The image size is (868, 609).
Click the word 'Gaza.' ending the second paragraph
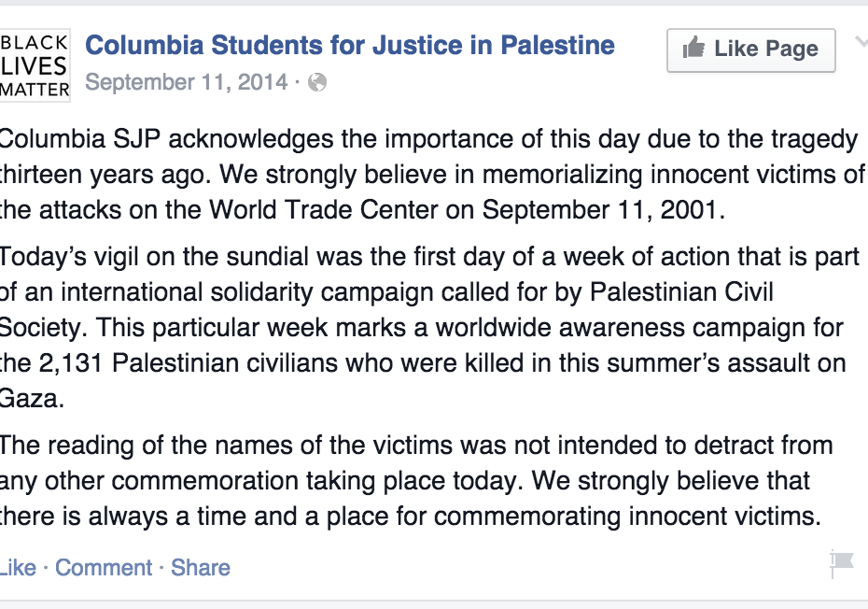32,399
